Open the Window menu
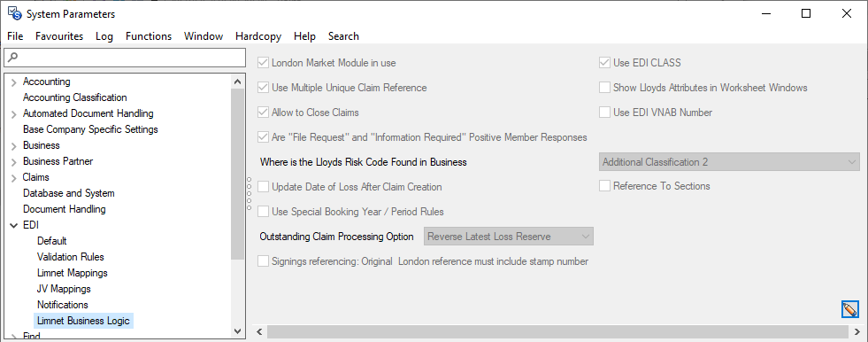This screenshot has height=342, width=868. point(204,36)
